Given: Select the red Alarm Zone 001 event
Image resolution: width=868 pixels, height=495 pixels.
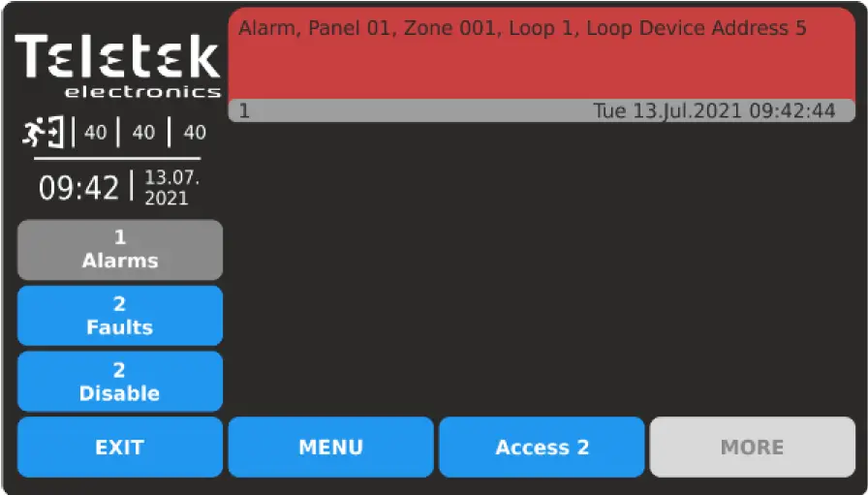Looking at the screenshot, I should tap(542, 53).
